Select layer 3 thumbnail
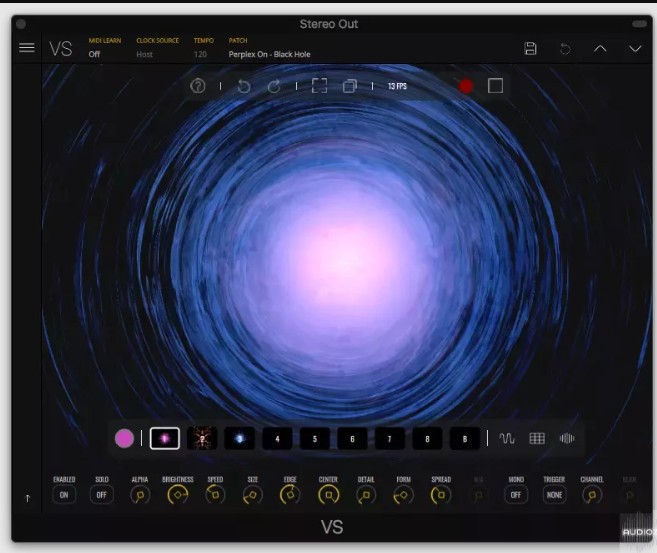 pyautogui.click(x=240, y=439)
